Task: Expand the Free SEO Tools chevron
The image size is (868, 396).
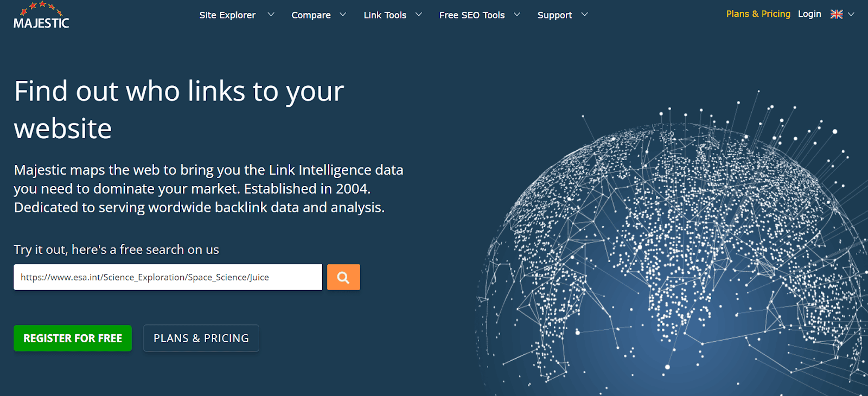Action: (517, 15)
